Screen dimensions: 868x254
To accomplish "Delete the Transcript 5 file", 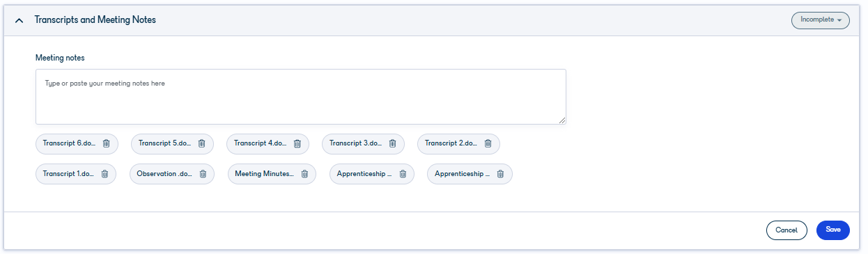I will (202, 143).
